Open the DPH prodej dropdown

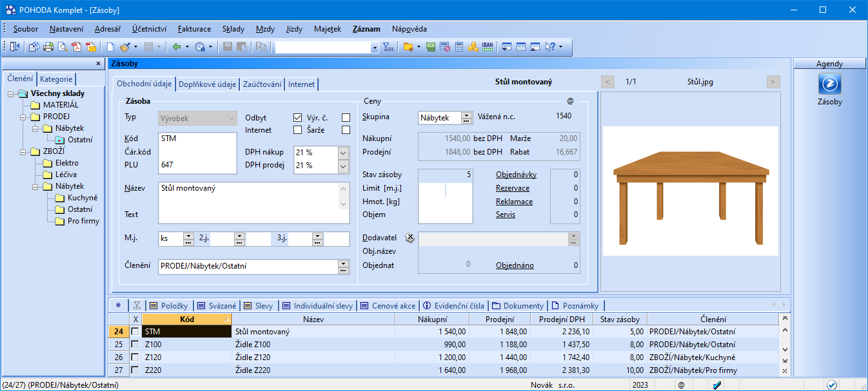[343, 166]
